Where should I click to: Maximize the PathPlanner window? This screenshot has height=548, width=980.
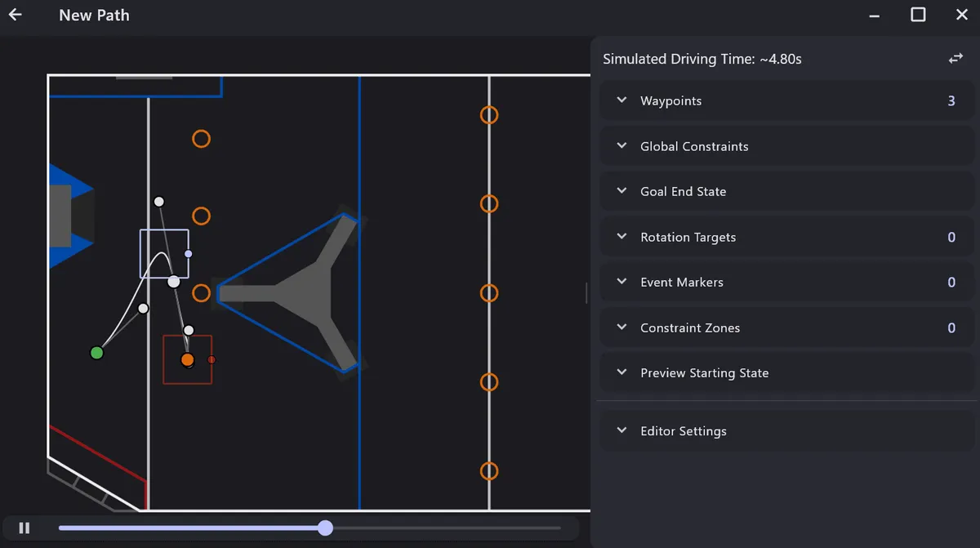pos(918,15)
